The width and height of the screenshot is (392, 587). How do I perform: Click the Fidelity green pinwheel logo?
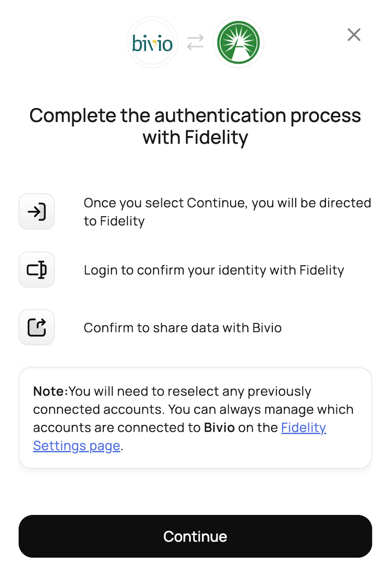coord(238,42)
